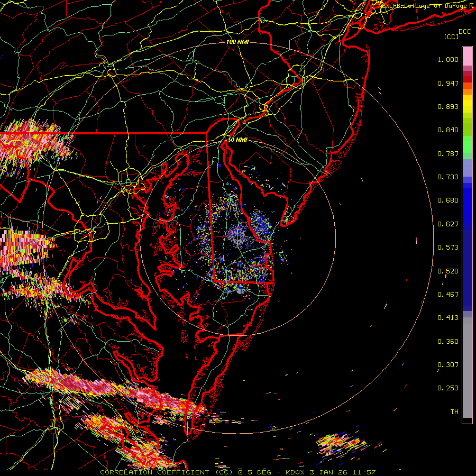
Task: Click the 0.307 scale label
Action: coord(448,365)
